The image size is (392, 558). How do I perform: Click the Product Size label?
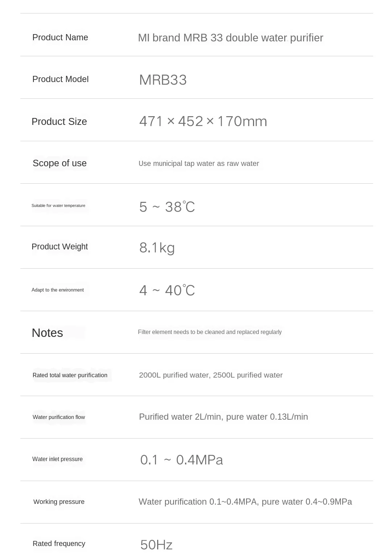point(59,122)
